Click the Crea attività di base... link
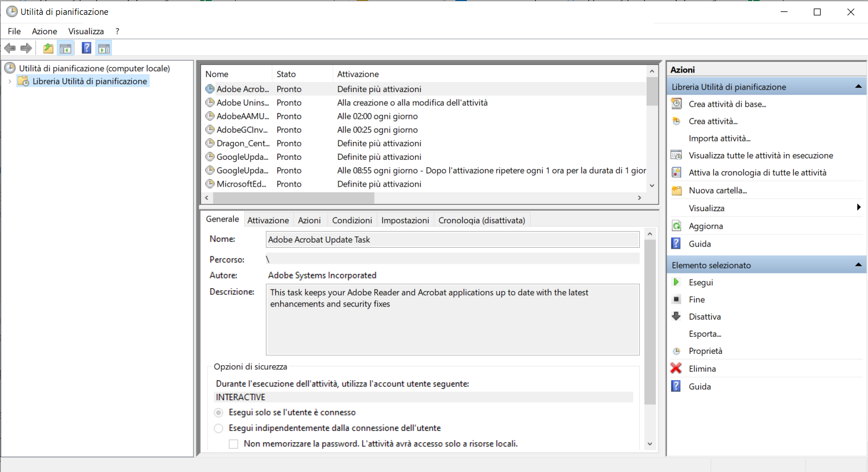 pyautogui.click(x=727, y=104)
